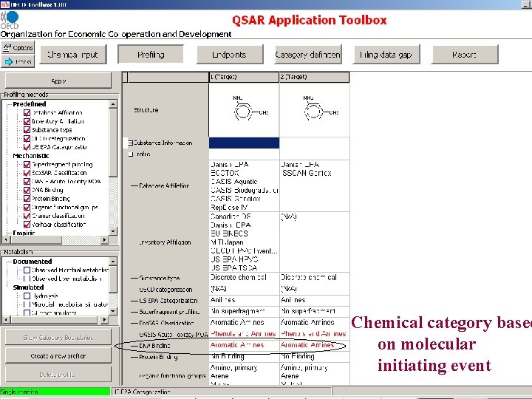This screenshot has width=532, height=399.
Task: Toggle Inventory Affiliation profiler checkbox
Action: (27, 121)
